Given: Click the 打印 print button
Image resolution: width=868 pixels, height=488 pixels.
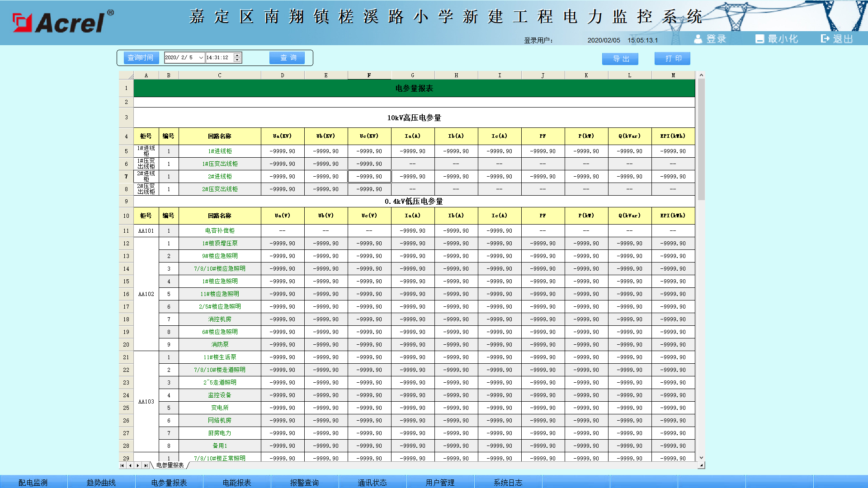Looking at the screenshot, I should pyautogui.click(x=672, y=59).
